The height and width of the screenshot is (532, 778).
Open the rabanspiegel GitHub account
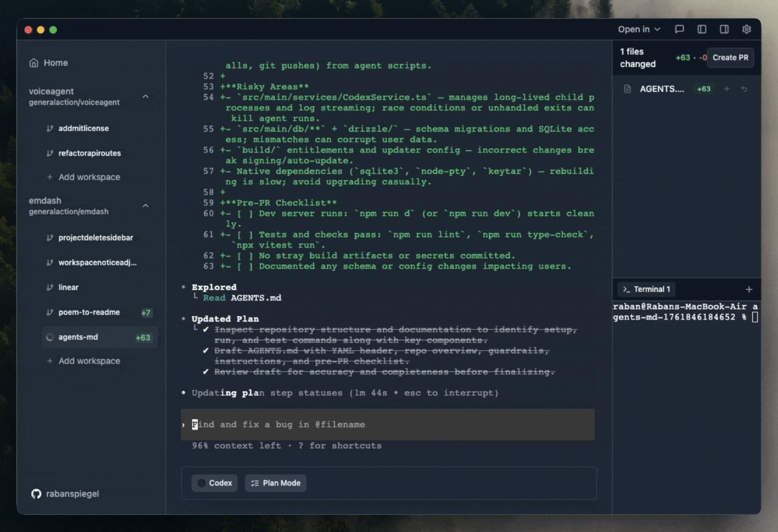65,494
